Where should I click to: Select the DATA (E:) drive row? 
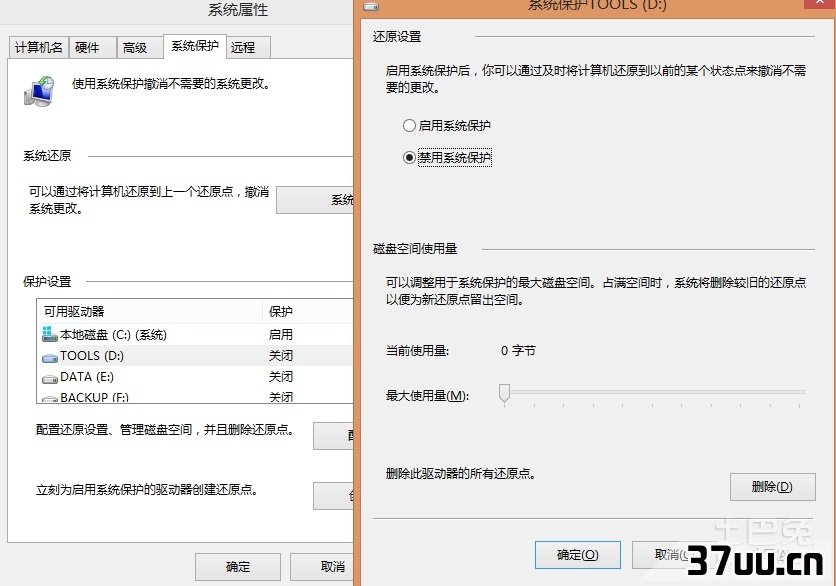pos(195,377)
